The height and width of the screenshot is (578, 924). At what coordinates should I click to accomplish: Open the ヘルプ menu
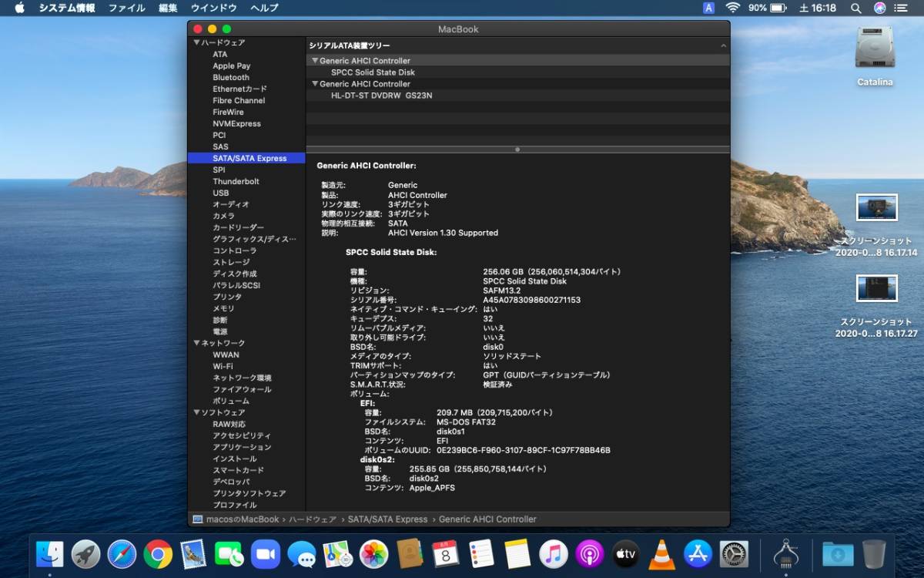(x=264, y=8)
